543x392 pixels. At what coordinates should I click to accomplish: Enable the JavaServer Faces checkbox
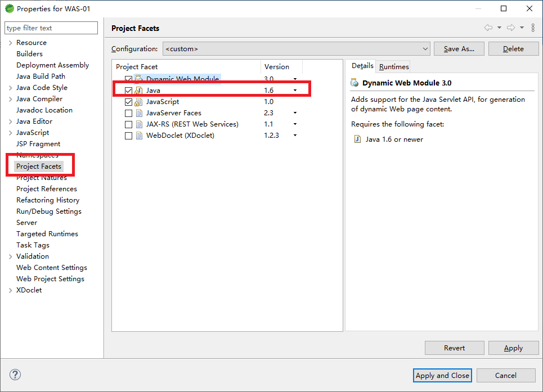tap(128, 113)
